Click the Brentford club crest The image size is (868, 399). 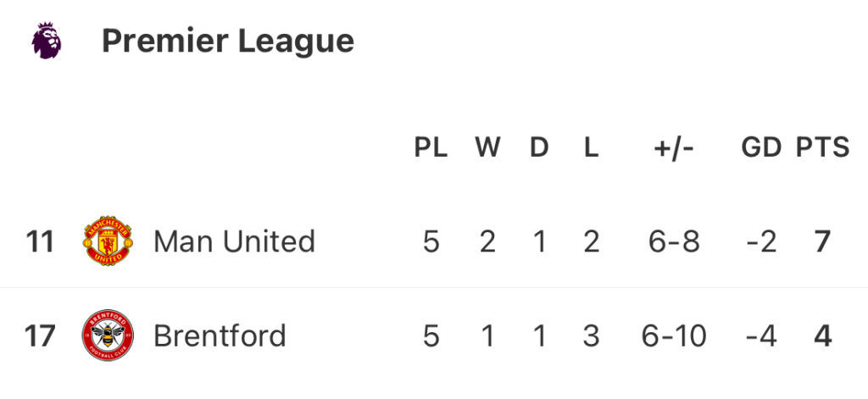[108, 335]
